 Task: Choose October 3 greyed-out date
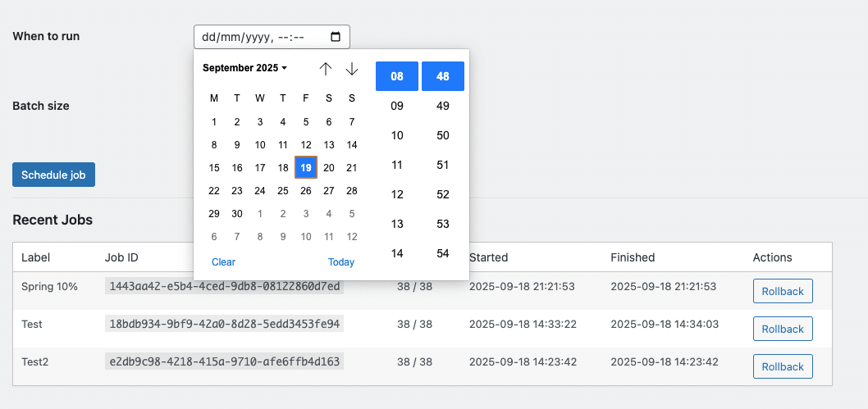coord(305,213)
